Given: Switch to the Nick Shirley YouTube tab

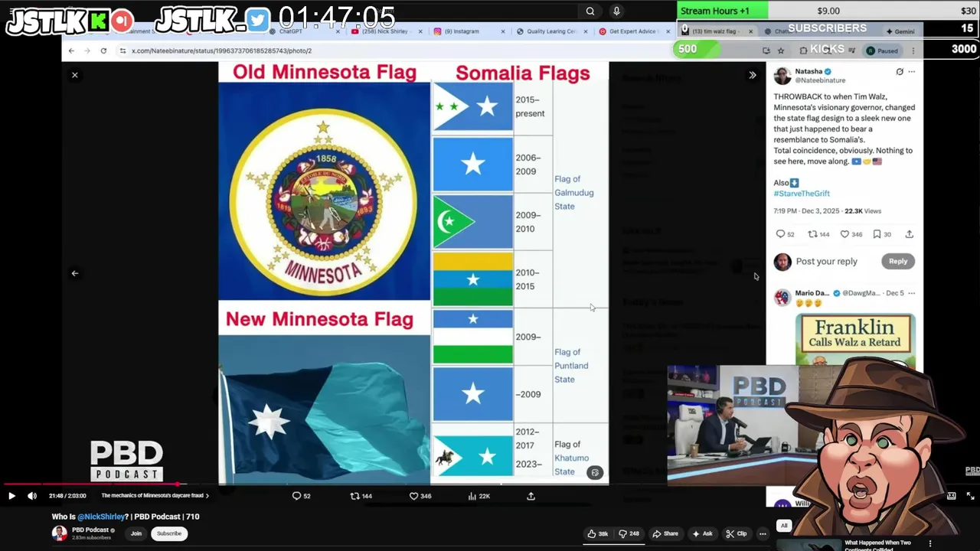Looking at the screenshot, I should [x=384, y=31].
